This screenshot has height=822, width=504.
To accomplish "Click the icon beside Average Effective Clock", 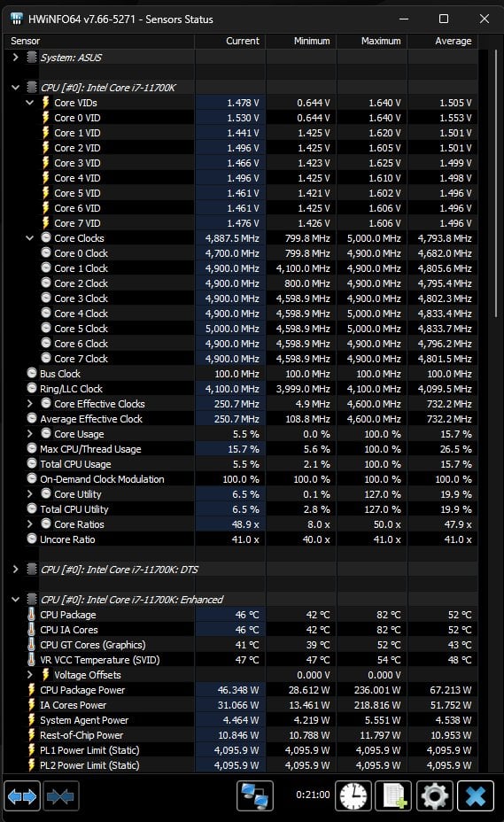I will click(32, 418).
